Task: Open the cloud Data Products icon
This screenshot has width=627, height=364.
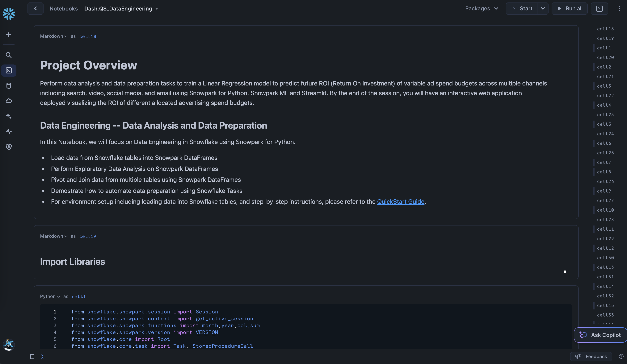Action: (9, 101)
